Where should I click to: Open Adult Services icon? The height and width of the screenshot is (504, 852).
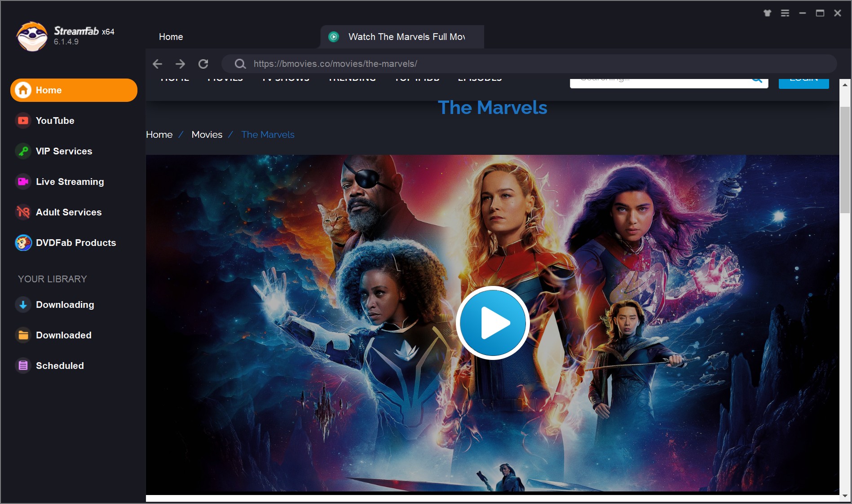pos(23,212)
